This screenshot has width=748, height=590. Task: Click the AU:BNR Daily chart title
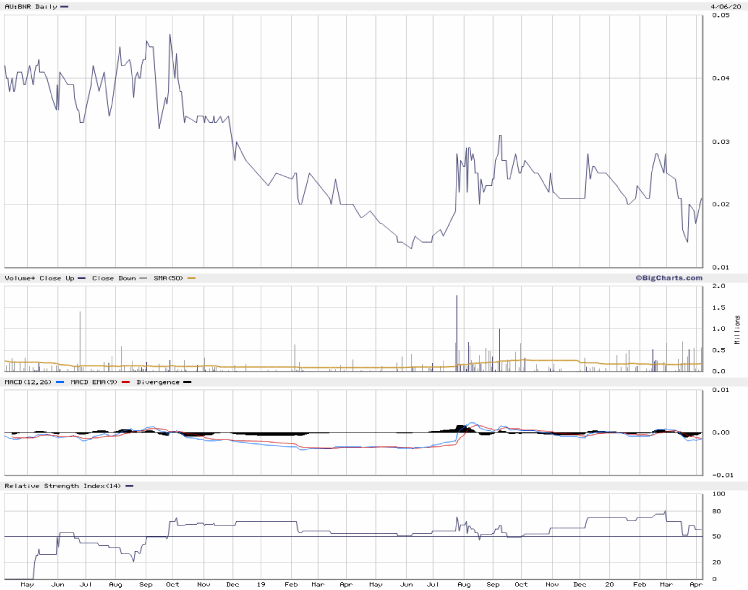[x=30, y=6]
